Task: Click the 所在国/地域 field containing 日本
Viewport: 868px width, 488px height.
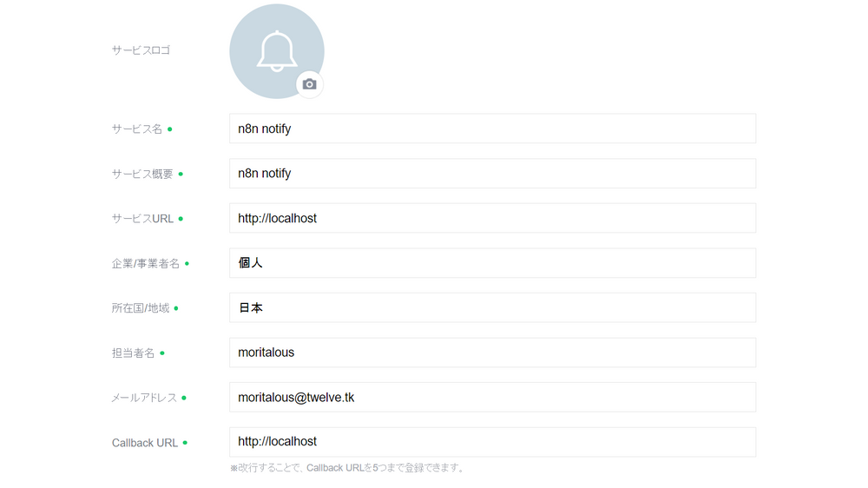Action: pos(493,308)
